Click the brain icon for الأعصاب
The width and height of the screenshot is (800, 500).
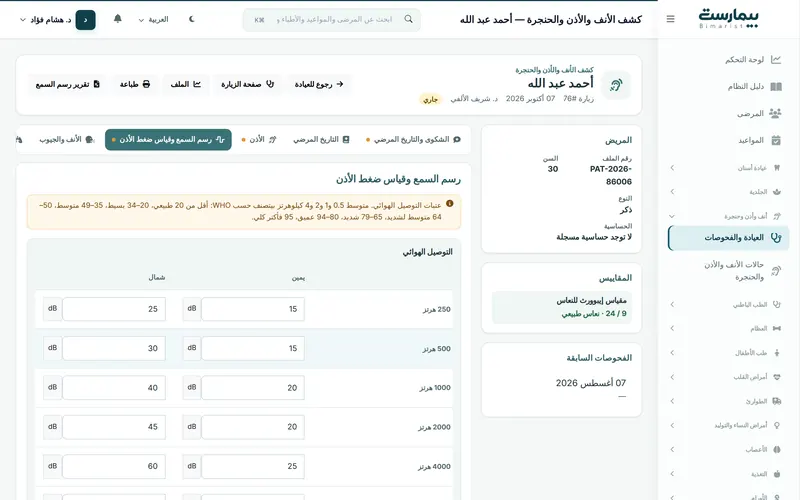[x=777, y=449]
